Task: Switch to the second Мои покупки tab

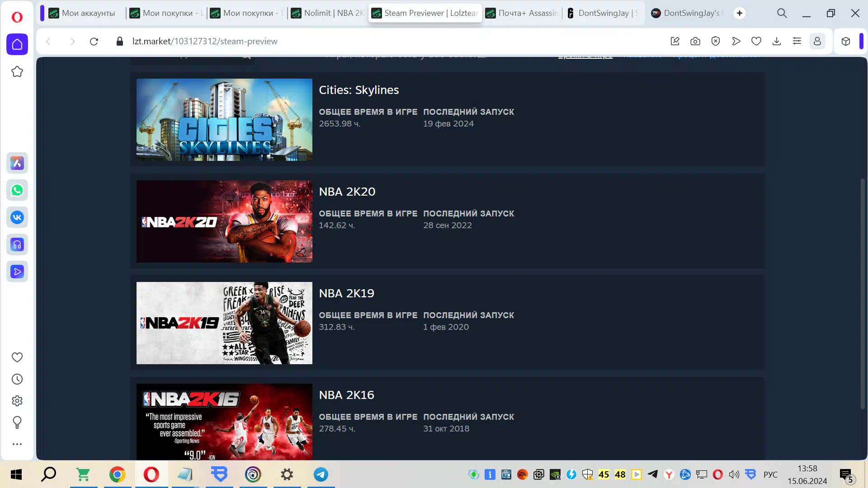Action: (x=247, y=13)
